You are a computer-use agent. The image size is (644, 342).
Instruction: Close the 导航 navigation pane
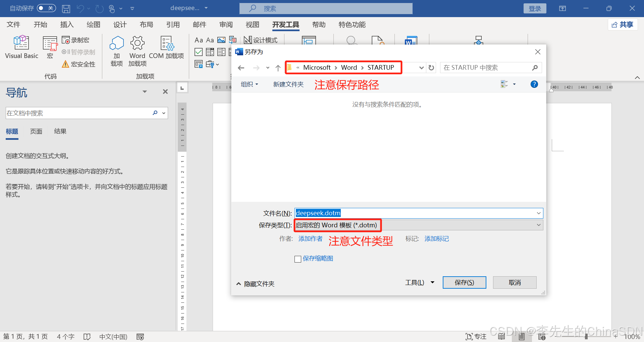coord(165,92)
